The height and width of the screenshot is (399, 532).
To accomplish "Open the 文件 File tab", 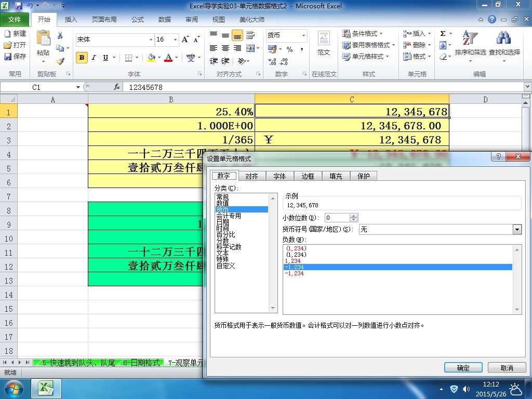I will [x=14, y=20].
